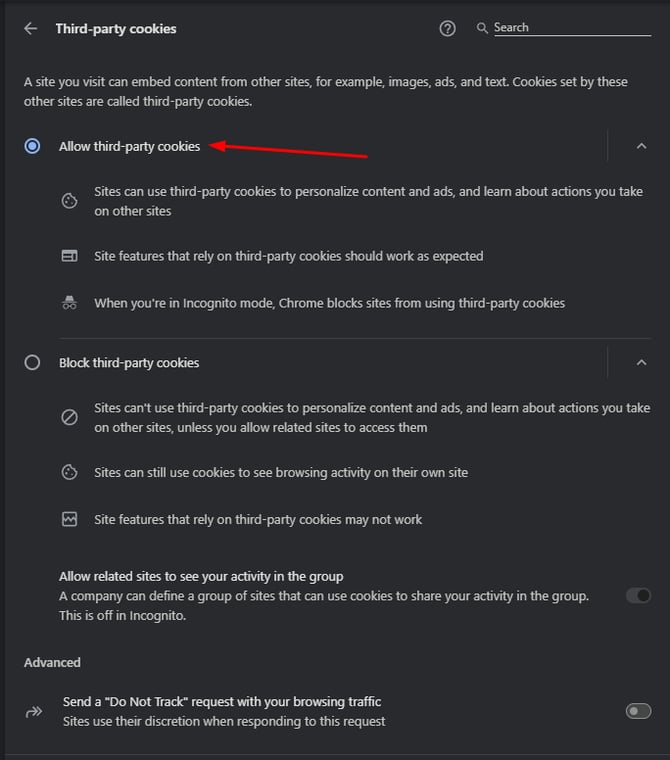The width and height of the screenshot is (670, 760).
Task: Click the site features window icon
Action: 69,256
